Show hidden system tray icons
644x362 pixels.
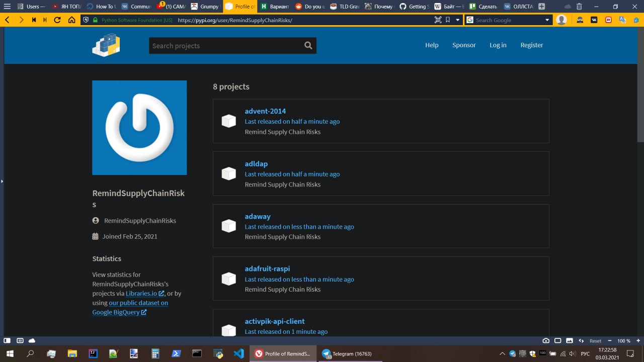502,353
